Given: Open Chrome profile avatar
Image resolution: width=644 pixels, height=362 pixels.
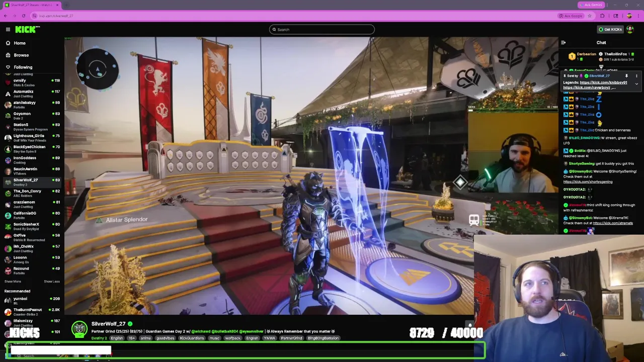Looking at the screenshot, I should point(629,16).
